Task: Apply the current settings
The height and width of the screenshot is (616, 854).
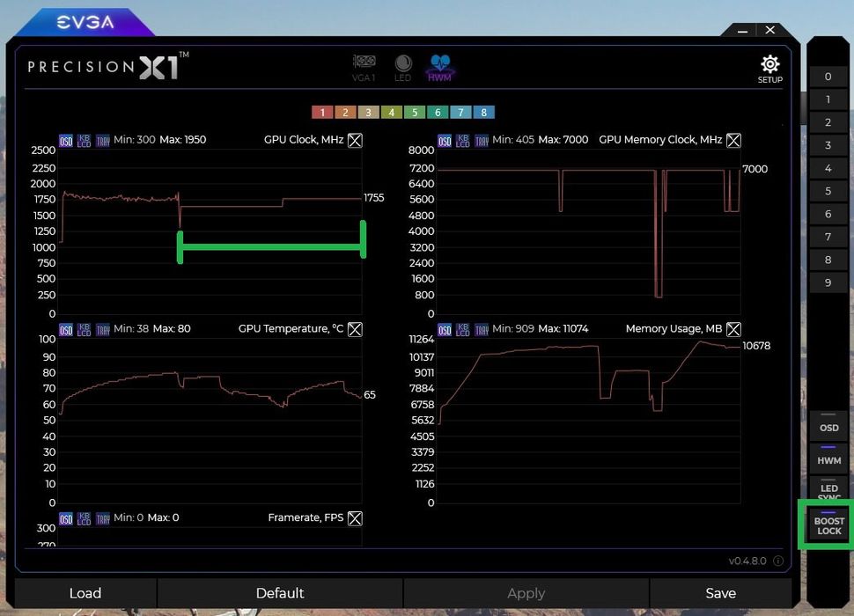Action: [x=526, y=593]
